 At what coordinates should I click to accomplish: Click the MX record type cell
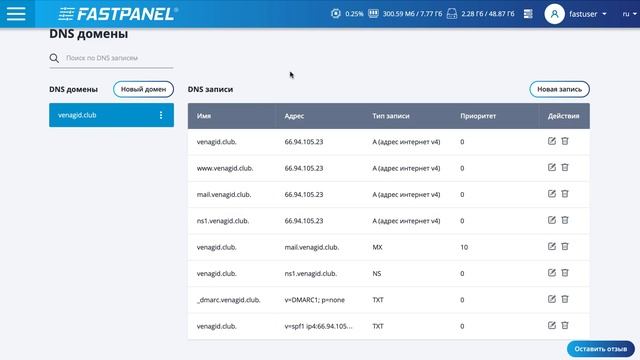point(377,247)
